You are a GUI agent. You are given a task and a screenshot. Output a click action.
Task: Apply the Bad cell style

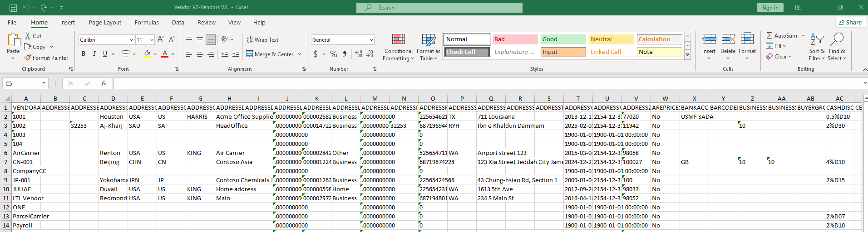point(515,39)
